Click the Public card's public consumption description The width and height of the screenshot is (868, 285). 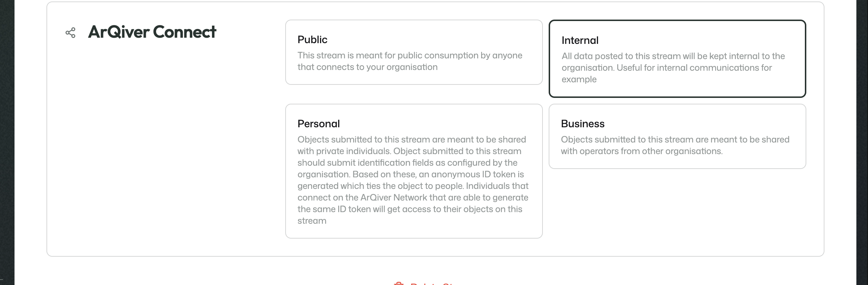(x=410, y=61)
